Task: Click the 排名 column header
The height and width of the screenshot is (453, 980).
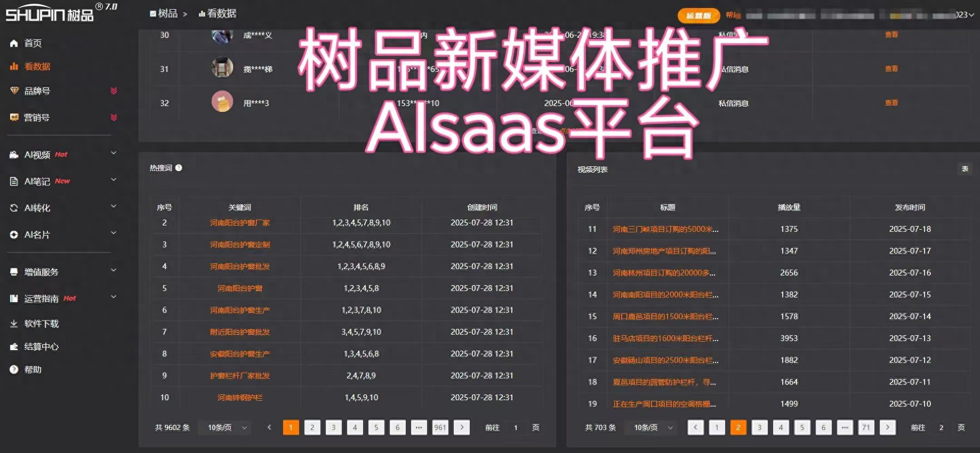Action: [x=361, y=207]
